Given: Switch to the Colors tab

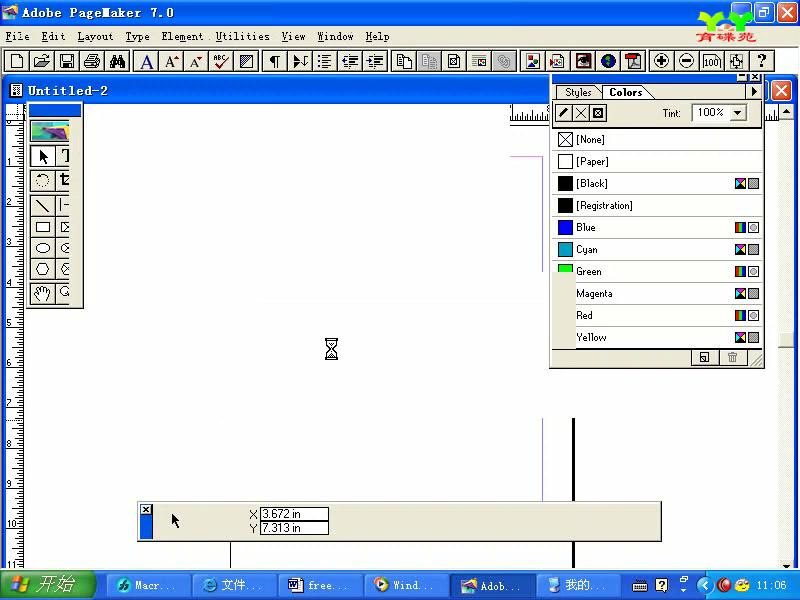Looking at the screenshot, I should (x=626, y=92).
